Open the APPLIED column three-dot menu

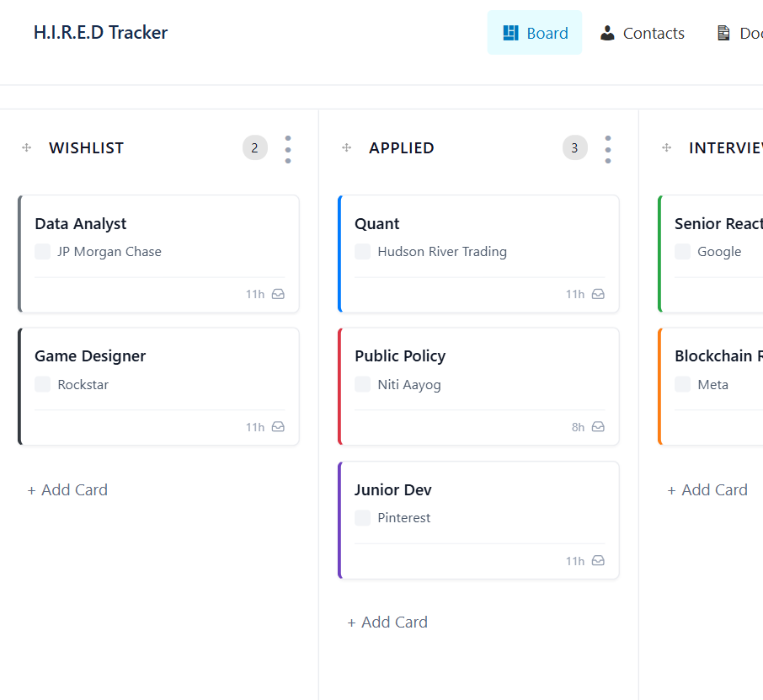click(x=608, y=149)
